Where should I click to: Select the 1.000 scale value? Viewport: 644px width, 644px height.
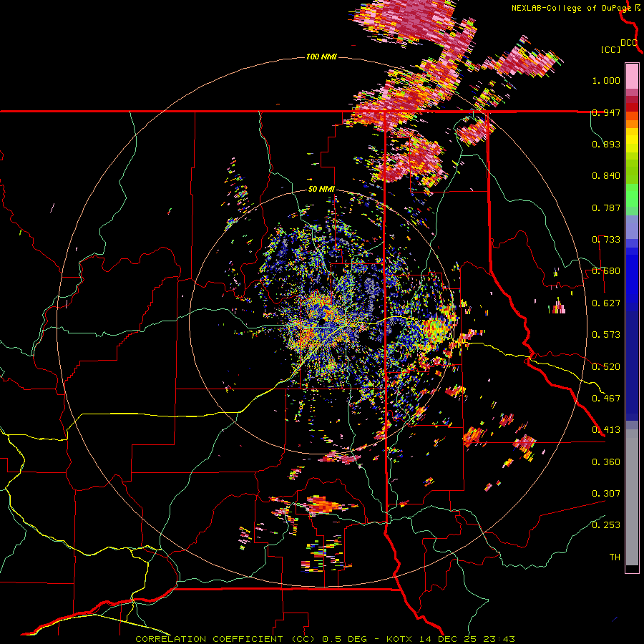[x=606, y=80]
